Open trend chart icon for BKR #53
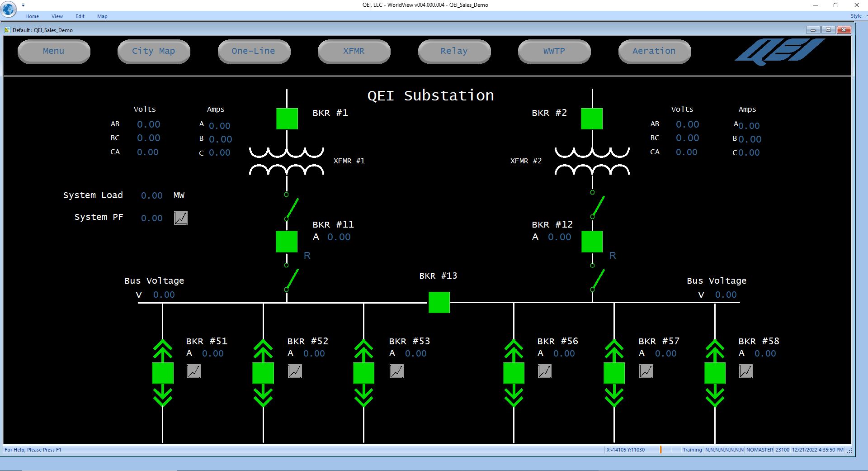 tap(396, 371)
